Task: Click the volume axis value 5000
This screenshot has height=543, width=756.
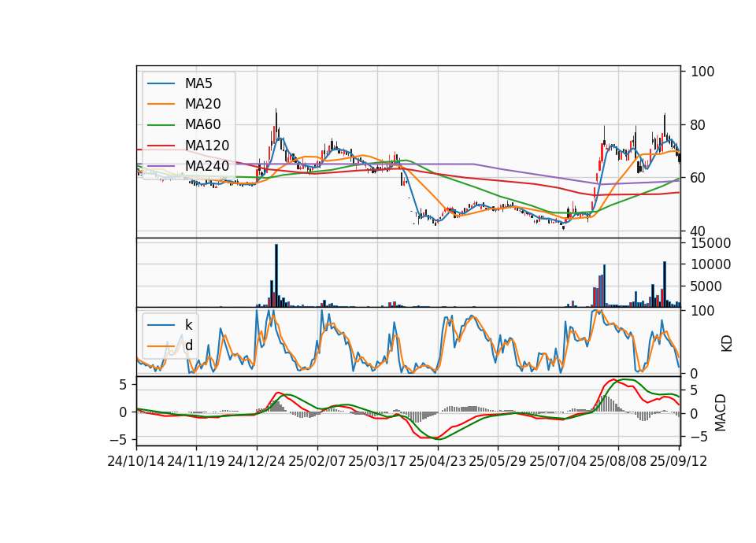Action: [x=706, y=286]
